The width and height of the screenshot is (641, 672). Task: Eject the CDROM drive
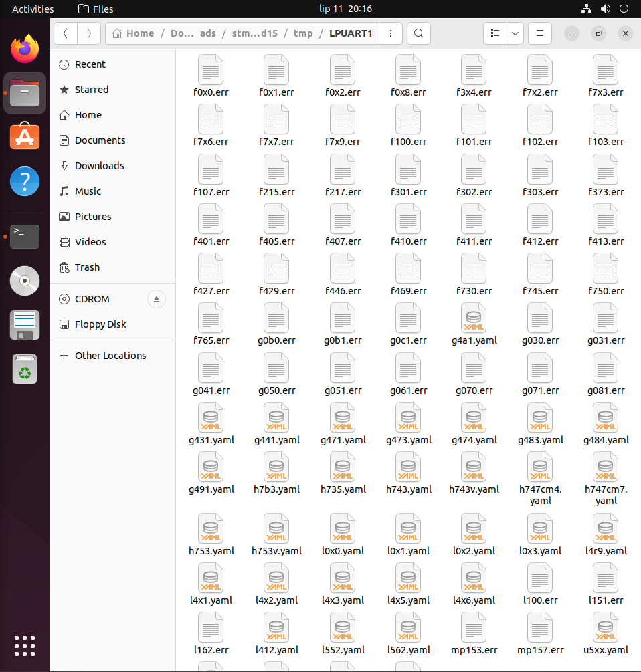(x=156, y=299)
